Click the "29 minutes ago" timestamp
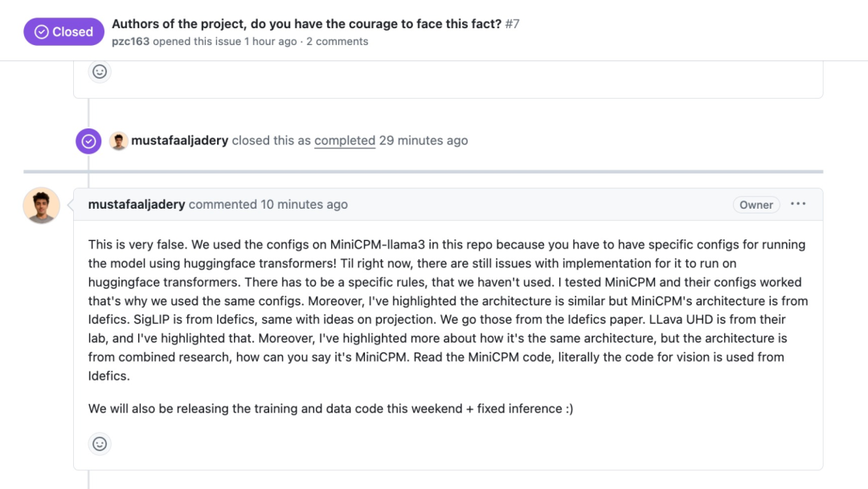 (x=424, y=141)
